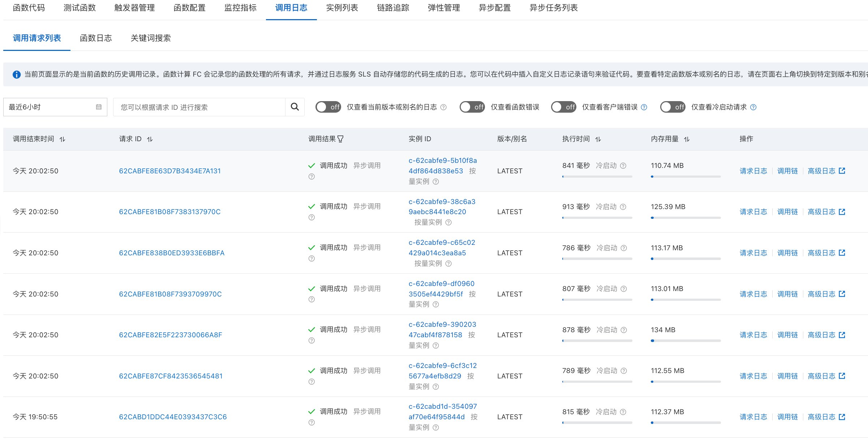
Task: Click result help icon under 调用成功 in first row
Action: [311, 177]
